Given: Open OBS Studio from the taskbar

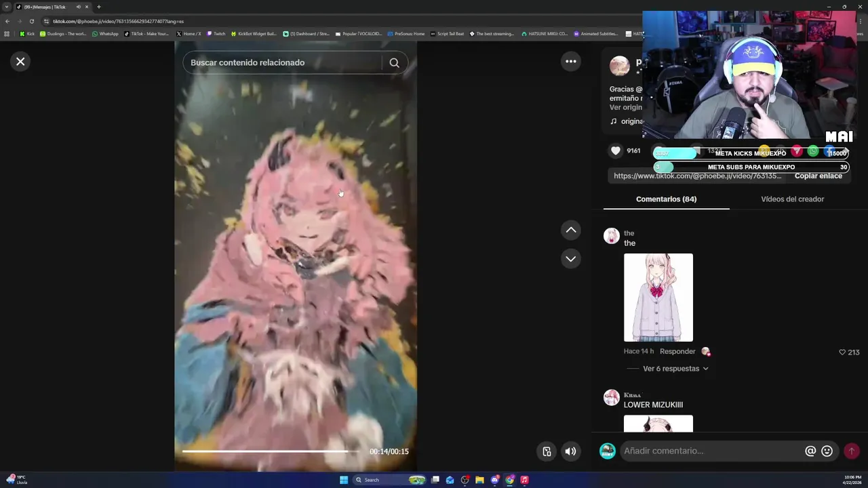Looking at the screenshot, I should [465, 480].
